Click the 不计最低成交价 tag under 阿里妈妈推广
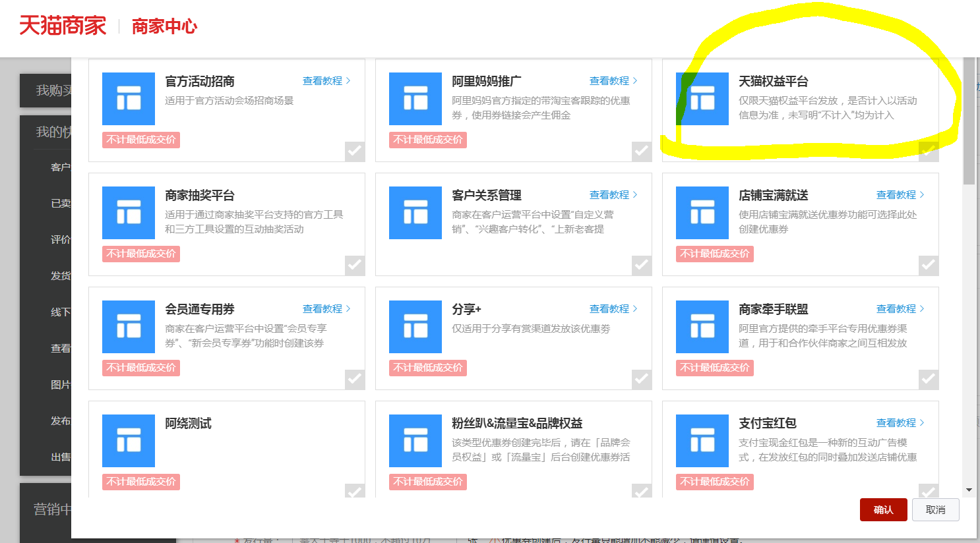This screenshot has width=980, height=543. [x=428, y=140]
